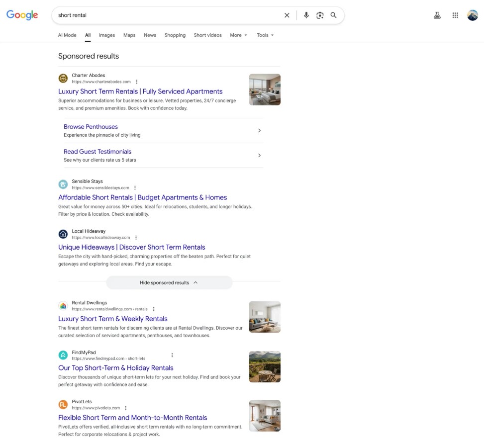This screenshot has width=484, height=448.
Task: Open the Affordable Short Rentals result link
Action: pyautogui.click(x=142, y=197)
